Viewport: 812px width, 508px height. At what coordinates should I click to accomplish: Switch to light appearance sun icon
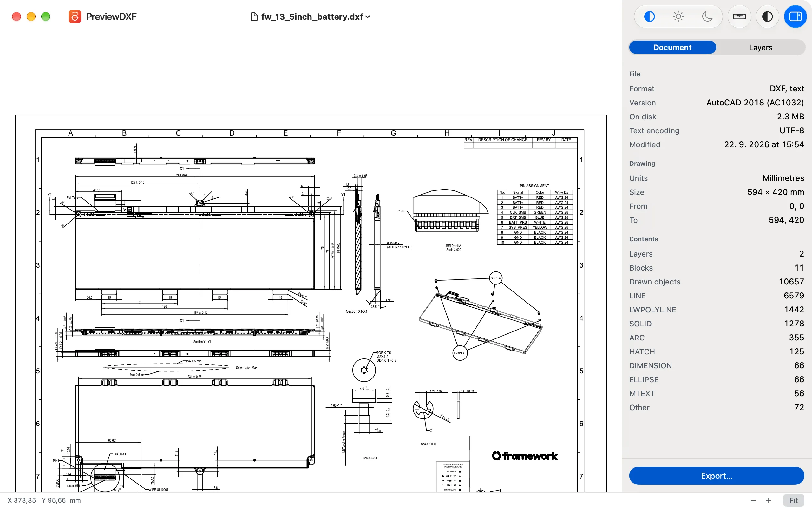678,17
